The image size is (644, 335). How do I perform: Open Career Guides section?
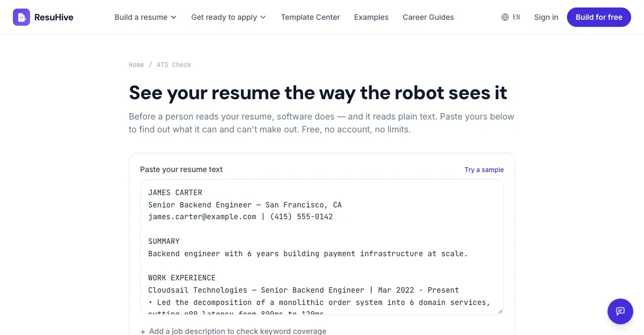(428, 17)
